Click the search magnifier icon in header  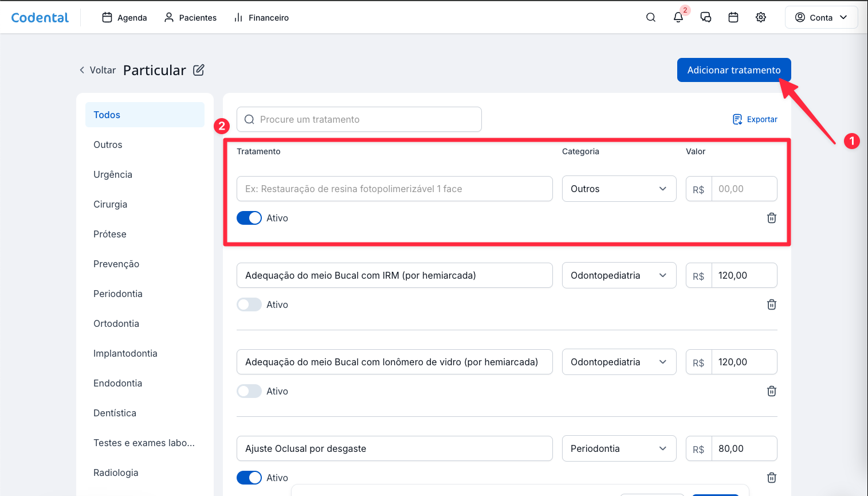(651, 17)
